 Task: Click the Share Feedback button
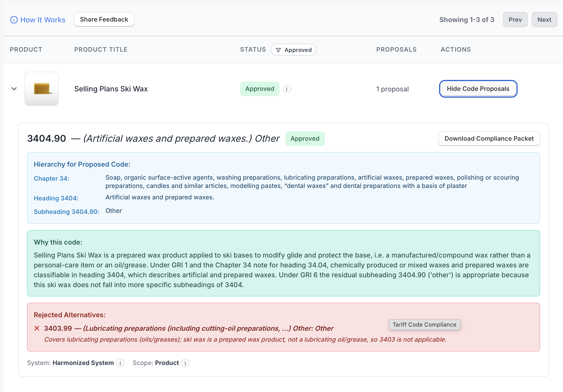coord(104,19)
